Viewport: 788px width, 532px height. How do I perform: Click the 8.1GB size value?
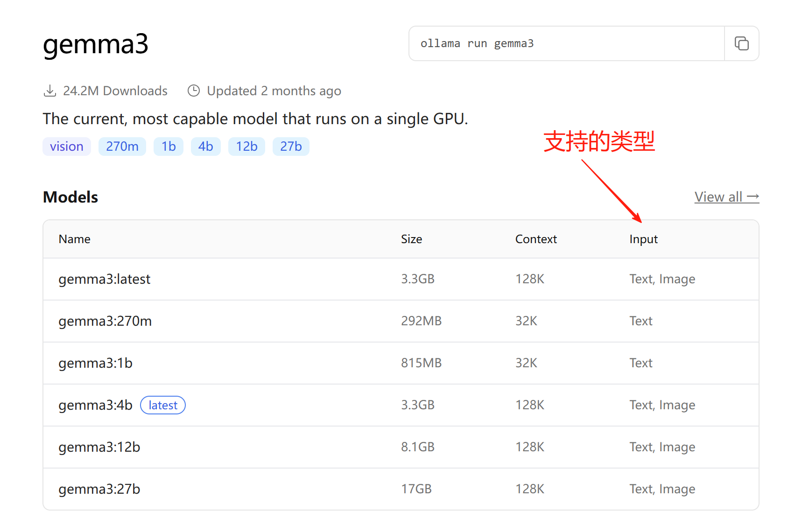click(418, 447)
